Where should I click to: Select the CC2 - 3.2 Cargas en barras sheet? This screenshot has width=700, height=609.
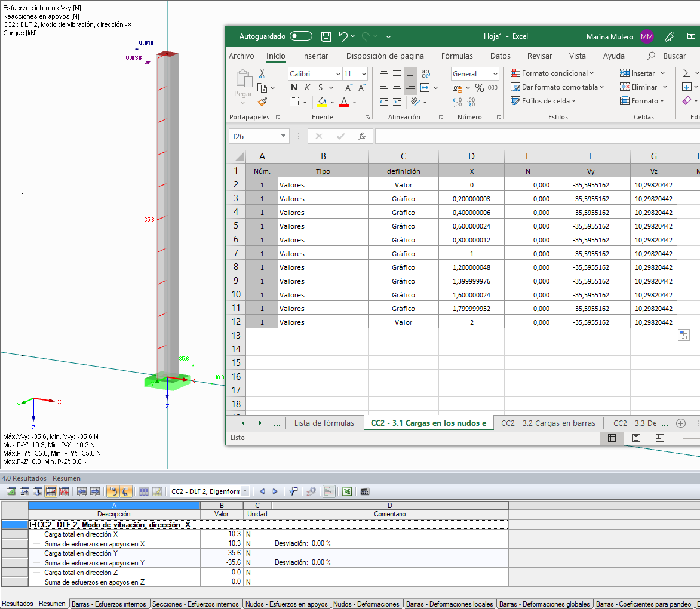(x=548, y=423)
